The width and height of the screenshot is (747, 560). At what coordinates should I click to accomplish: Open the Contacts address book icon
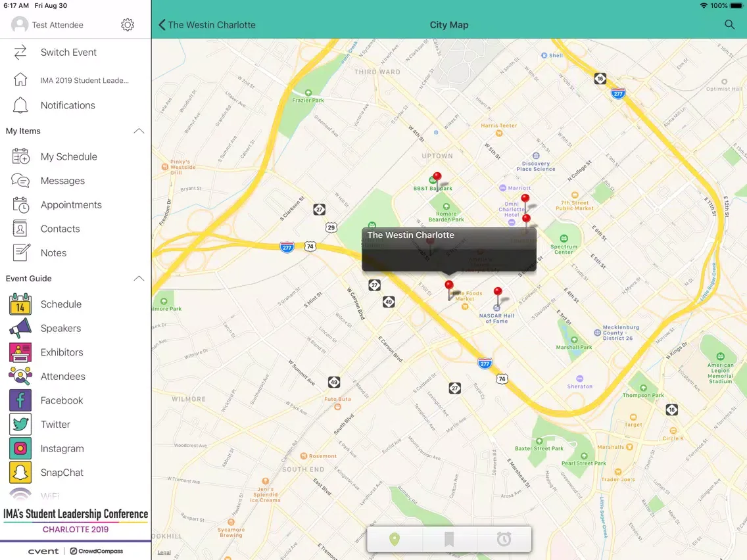[x=20, y=229]
